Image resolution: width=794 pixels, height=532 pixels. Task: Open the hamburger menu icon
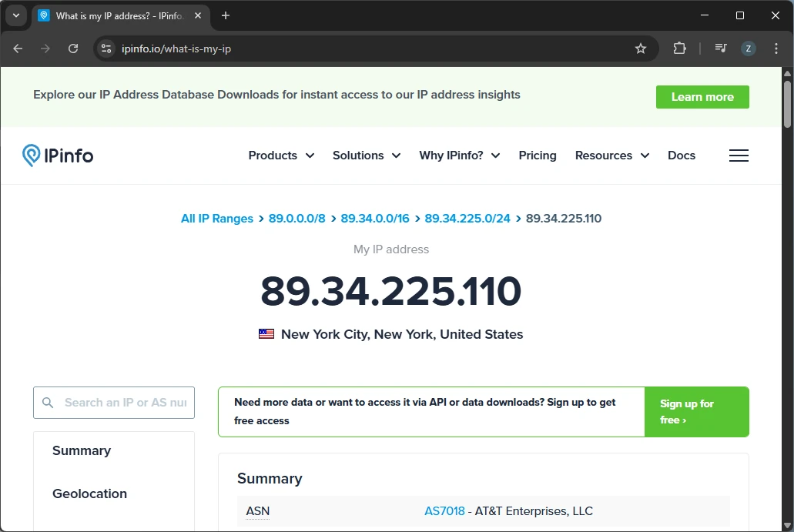coord(739,156)
